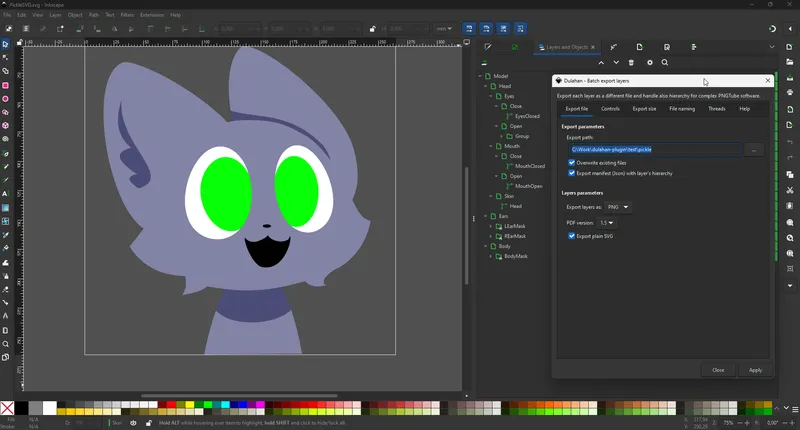Toggle third blue move gradients button
The height and width of the screenshot is (430, 800).
pos(503,29)
